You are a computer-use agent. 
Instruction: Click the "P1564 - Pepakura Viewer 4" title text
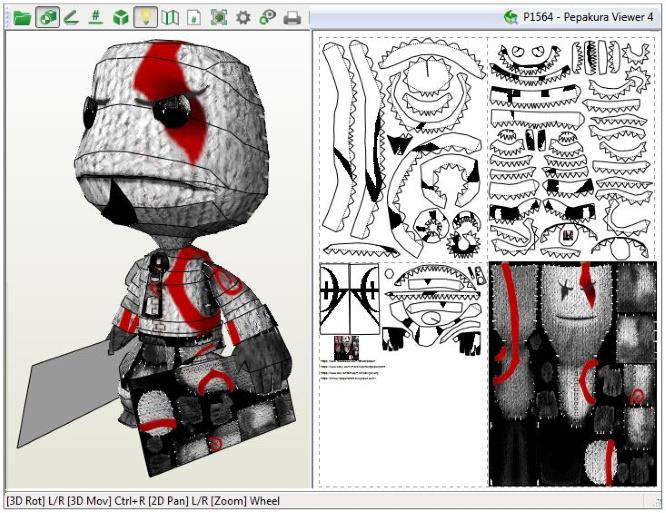click(588, 17)
